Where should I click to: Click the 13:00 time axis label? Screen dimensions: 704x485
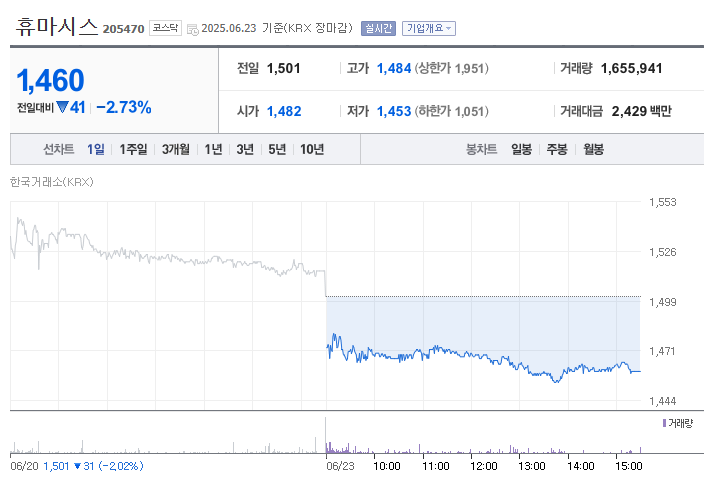(532, 466)
